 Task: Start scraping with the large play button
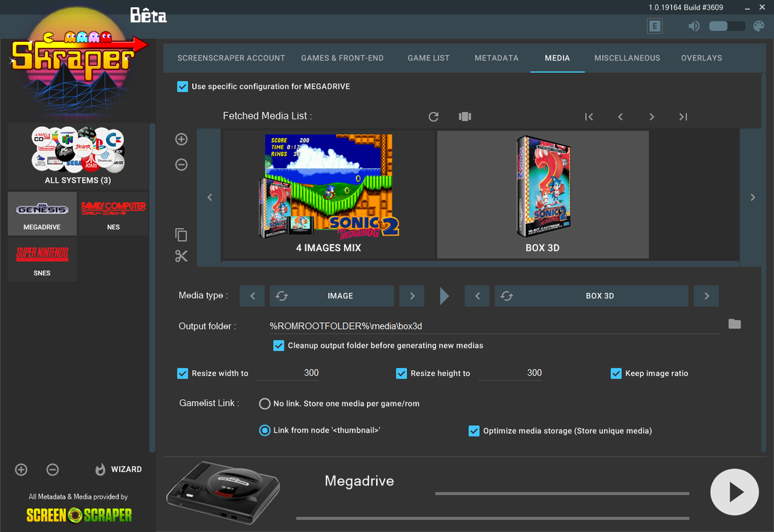pyautogui.click(x=734, y=493)
